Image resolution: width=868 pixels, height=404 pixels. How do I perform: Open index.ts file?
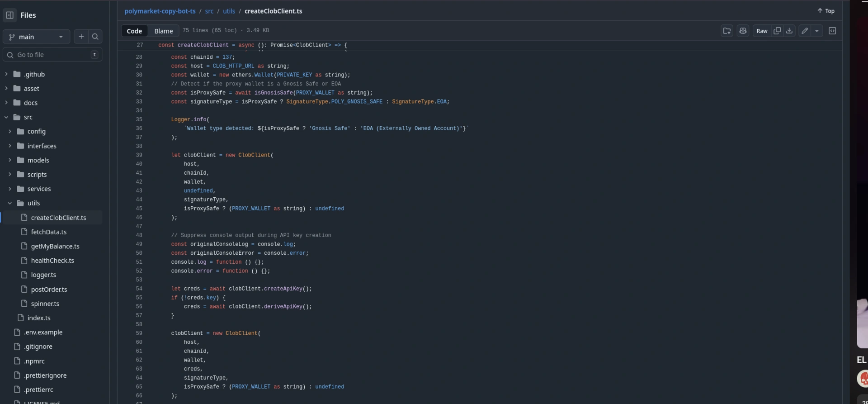coord(39,318)
